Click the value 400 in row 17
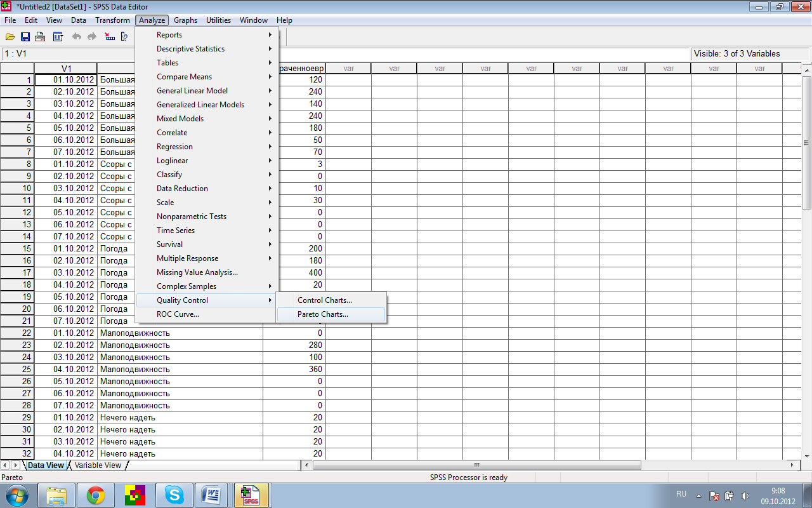The height and width of the screenshot is (508, 812). point(294,272)
